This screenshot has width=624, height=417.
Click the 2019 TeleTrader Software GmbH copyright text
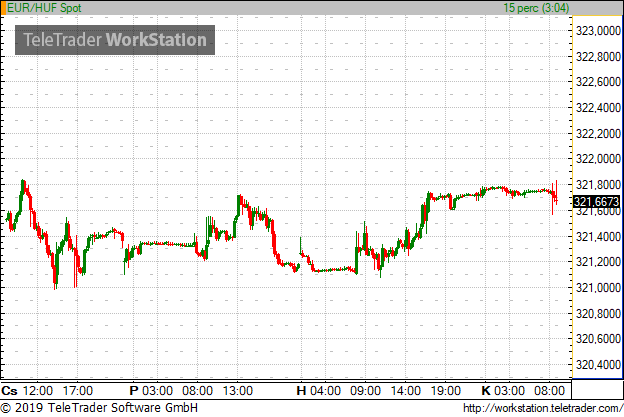[99, 408]
